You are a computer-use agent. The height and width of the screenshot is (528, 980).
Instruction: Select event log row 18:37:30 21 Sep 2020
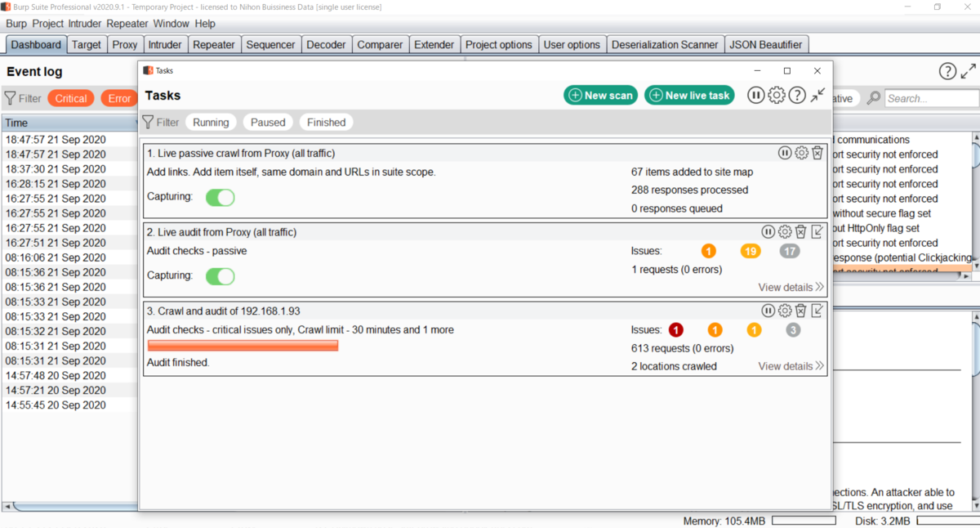[x=70, y=169]
